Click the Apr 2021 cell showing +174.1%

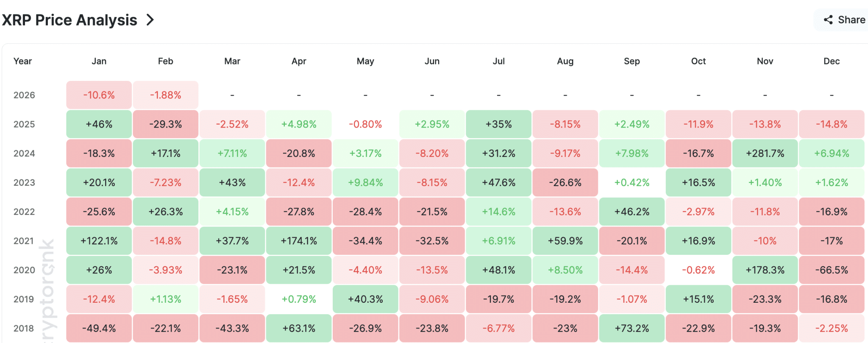[x=298, y=240]
